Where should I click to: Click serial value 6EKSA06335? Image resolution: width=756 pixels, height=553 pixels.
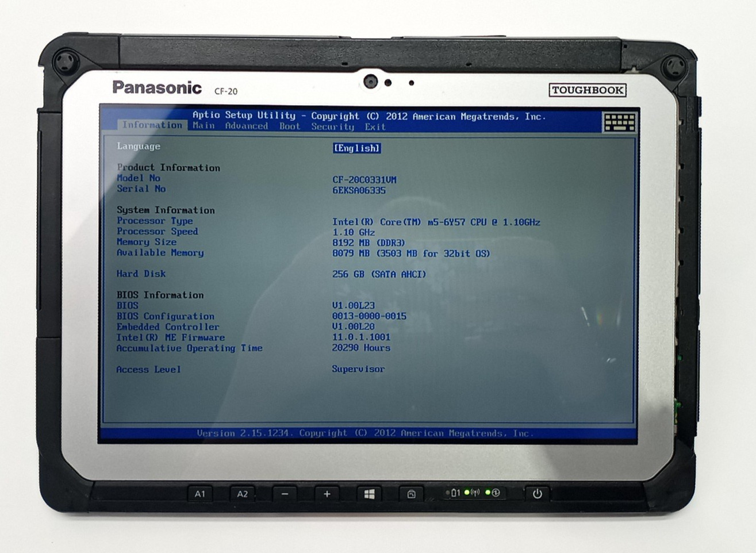[x=359, y=190]
